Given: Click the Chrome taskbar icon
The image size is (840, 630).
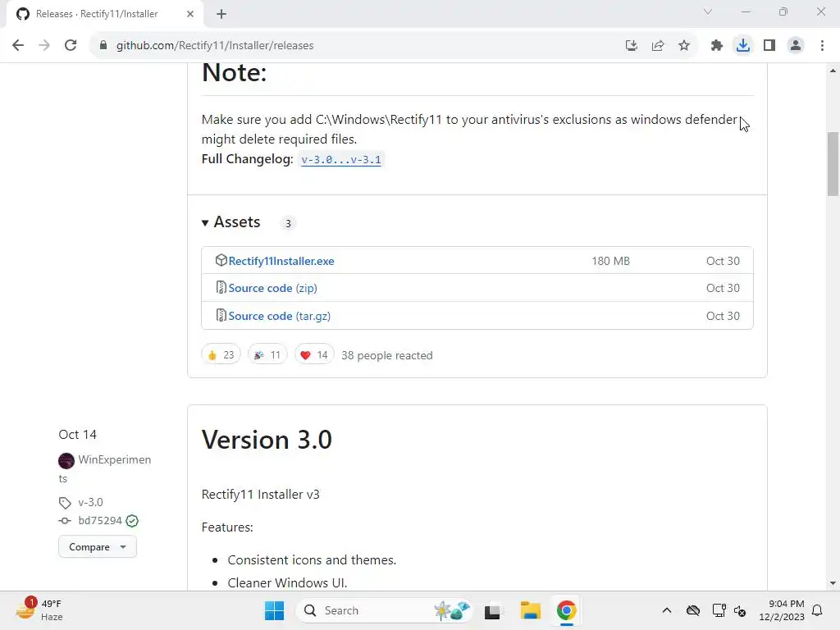Looking at the screenshot, I should (566, 610).
